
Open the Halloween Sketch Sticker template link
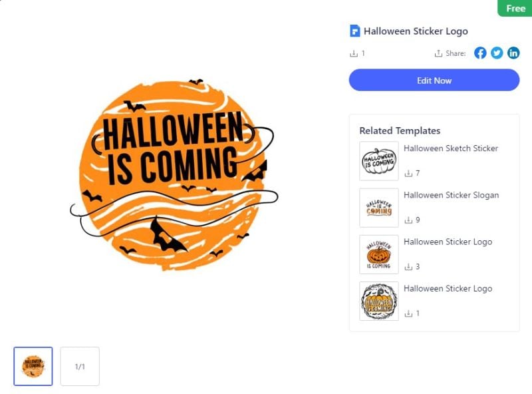[451, 148]
